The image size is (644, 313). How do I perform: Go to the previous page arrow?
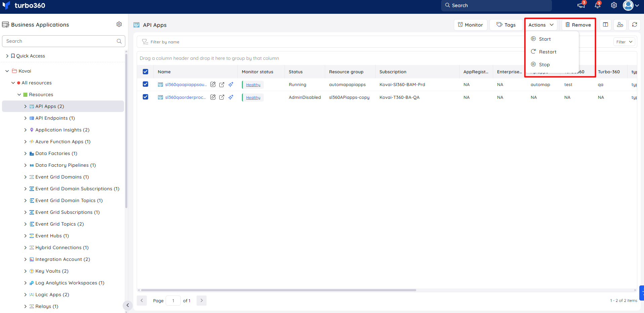point(142,300)
